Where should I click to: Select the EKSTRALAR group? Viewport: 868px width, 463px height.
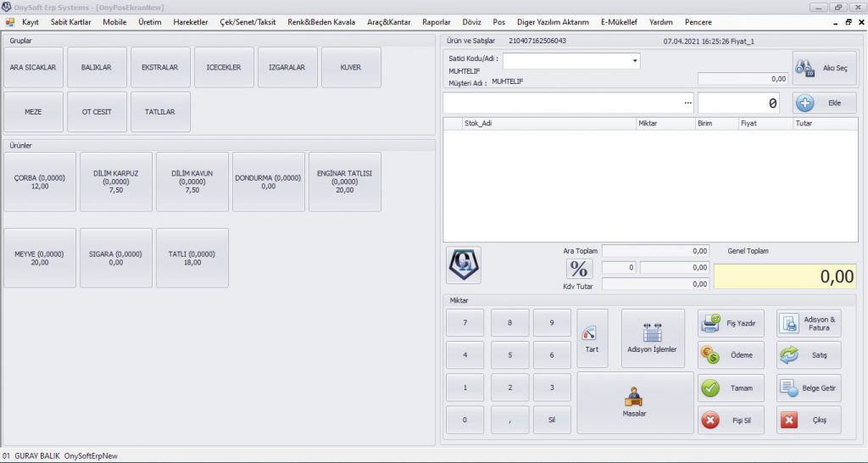(x=160, y=68)
